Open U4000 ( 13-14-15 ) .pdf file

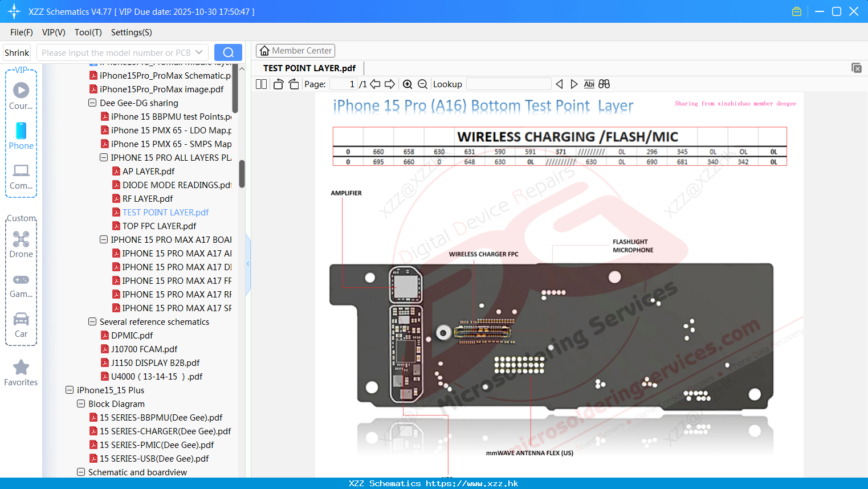click(157, 377)
